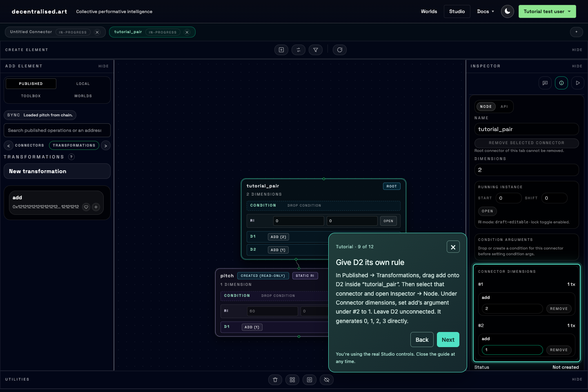588x392 pixels.
Task: Open the Docs dropdown menu
Action: coord(486,11)
